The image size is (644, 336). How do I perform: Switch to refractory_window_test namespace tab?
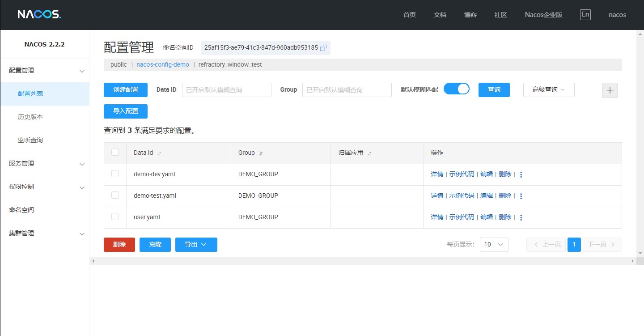click(x=230, y=64)
